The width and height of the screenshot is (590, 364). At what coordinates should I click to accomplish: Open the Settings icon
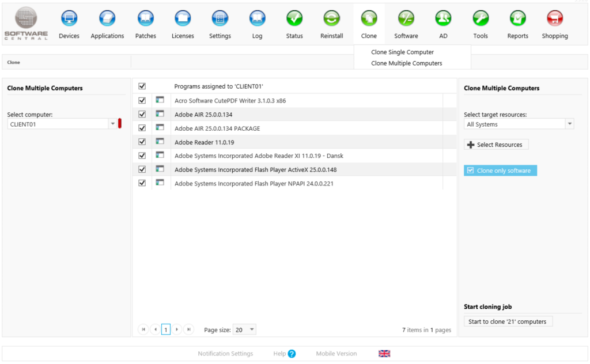220,18
